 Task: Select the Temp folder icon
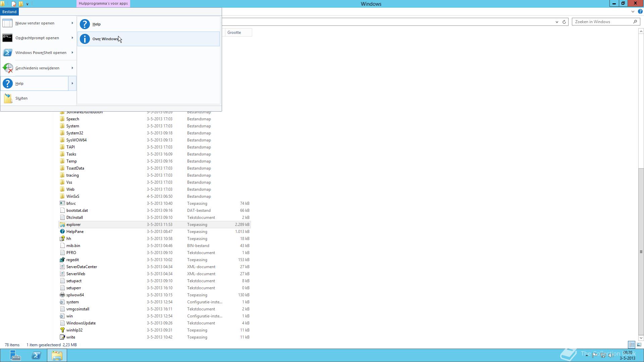tap(62, 161)
